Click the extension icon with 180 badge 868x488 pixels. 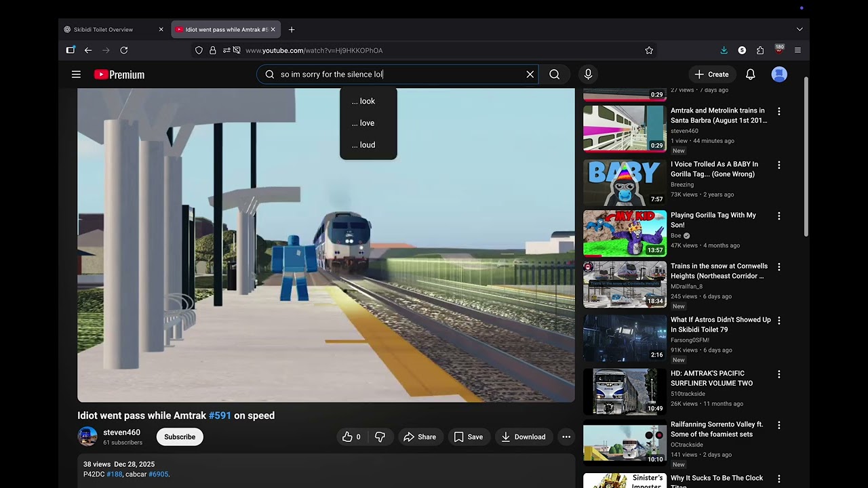pos(779,49)
